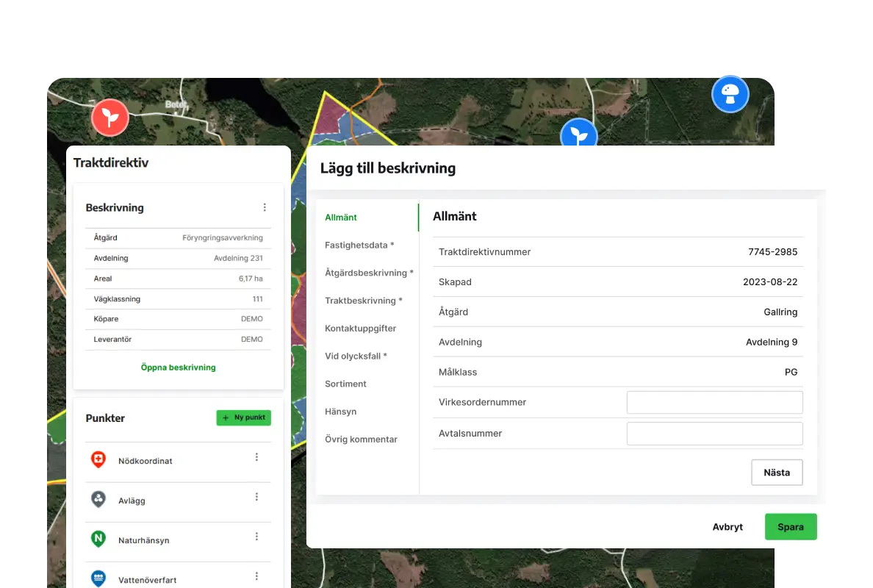
Task: Focus the Virkesordernummer input field
Action: [x=714, y=403]
